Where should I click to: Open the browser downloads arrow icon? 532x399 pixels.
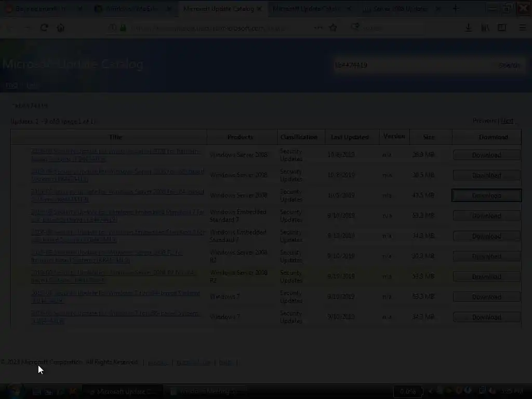(468, 28)
